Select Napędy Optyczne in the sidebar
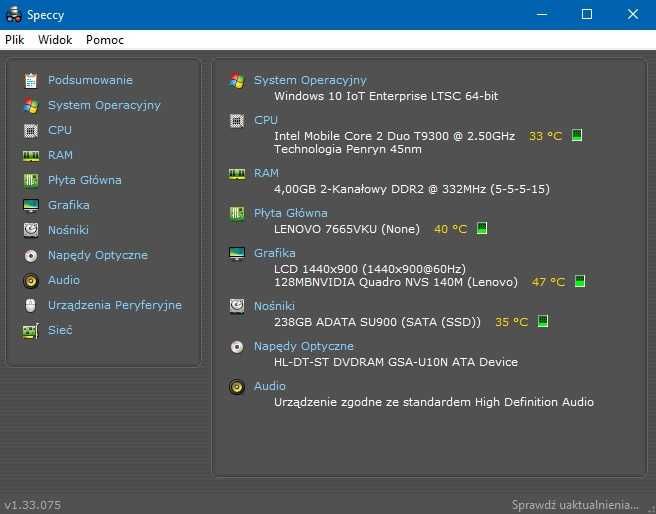 click(98, 255)
